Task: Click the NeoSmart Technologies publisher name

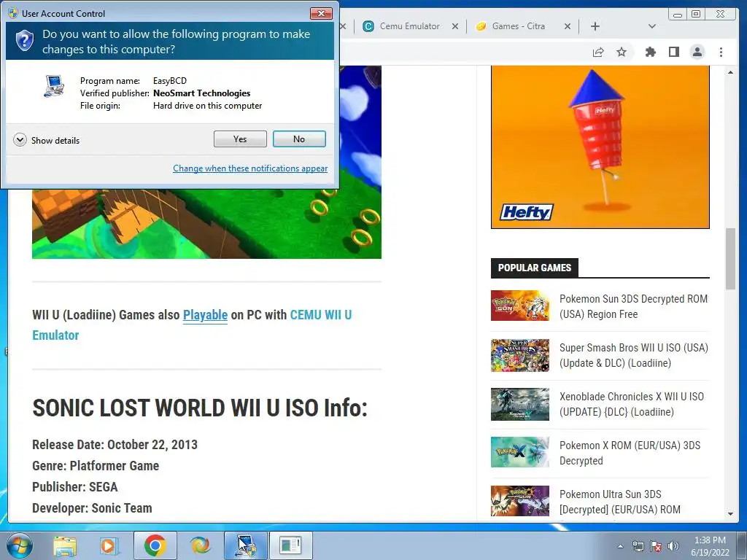Action: click(x=201, y=93)
